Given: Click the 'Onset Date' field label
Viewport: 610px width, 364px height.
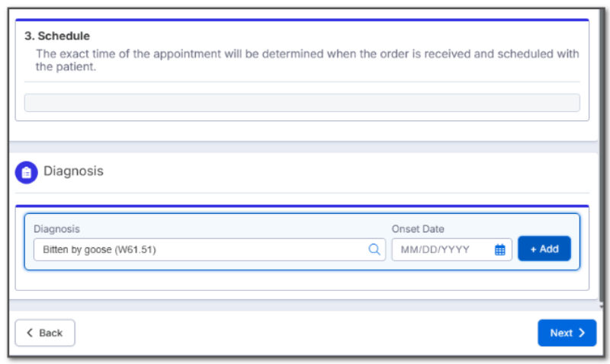Looking at the screenshot, I should [x=418, y=228].
